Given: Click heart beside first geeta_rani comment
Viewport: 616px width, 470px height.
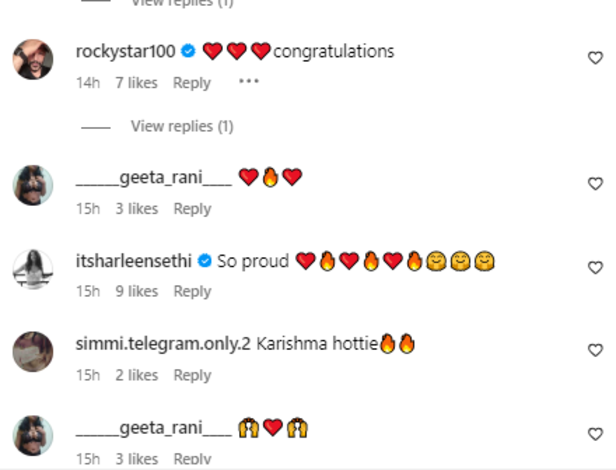Looking at the screenshot, I should click(595, 184).
